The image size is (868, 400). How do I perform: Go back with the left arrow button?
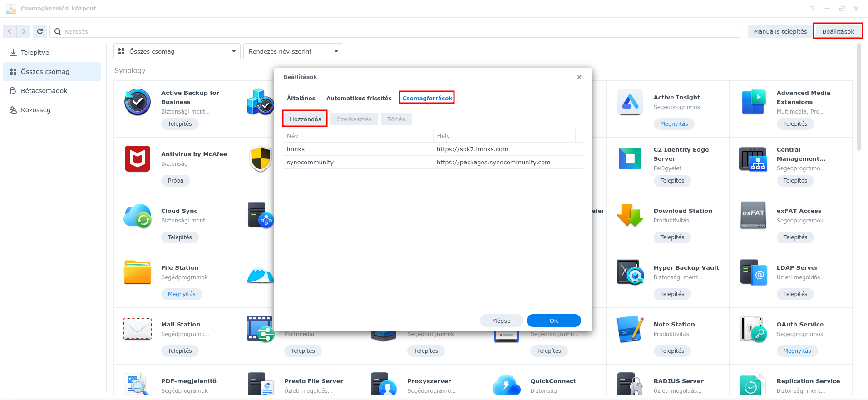click(10, 31)
